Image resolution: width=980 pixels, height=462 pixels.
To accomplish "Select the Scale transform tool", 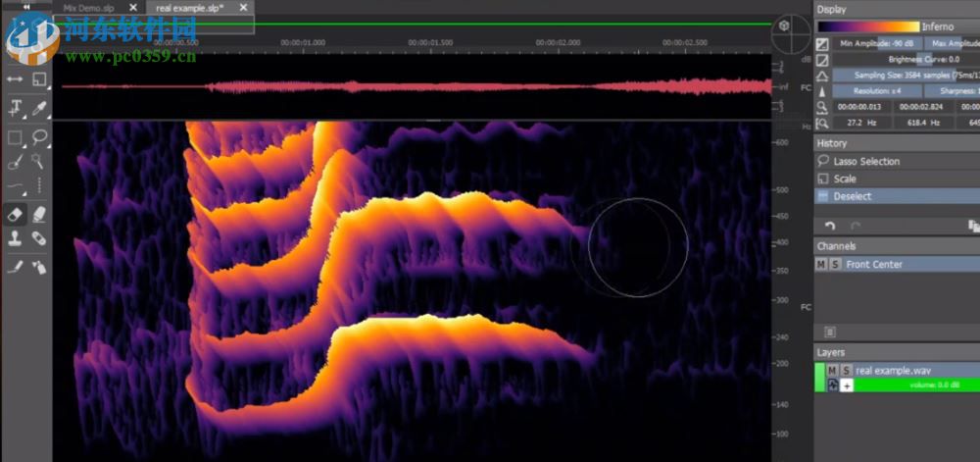I will point(39,79).
